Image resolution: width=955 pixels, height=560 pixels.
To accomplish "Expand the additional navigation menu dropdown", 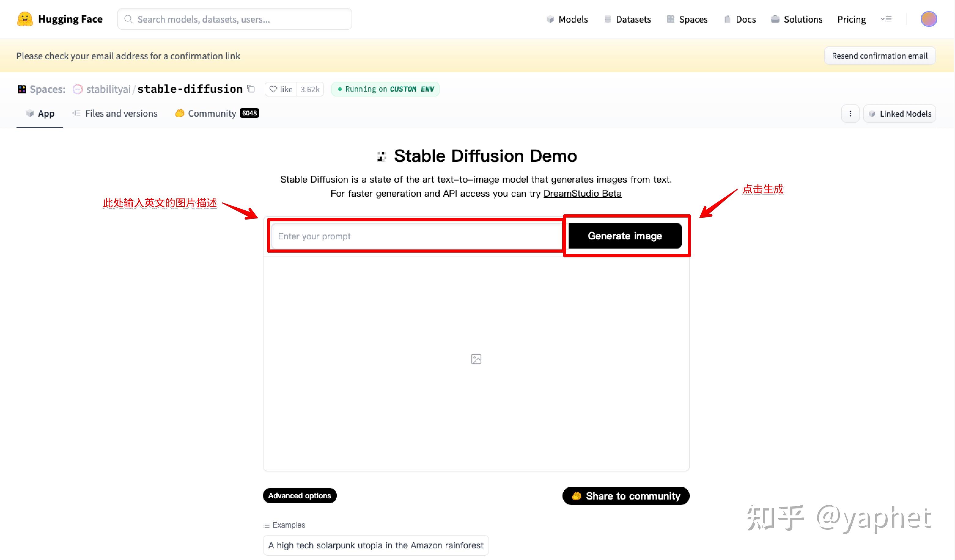I will 886,19.
